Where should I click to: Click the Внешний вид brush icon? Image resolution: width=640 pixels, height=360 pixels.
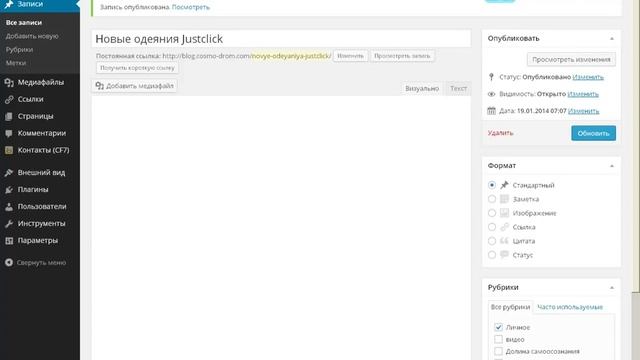tap(9, 173)
